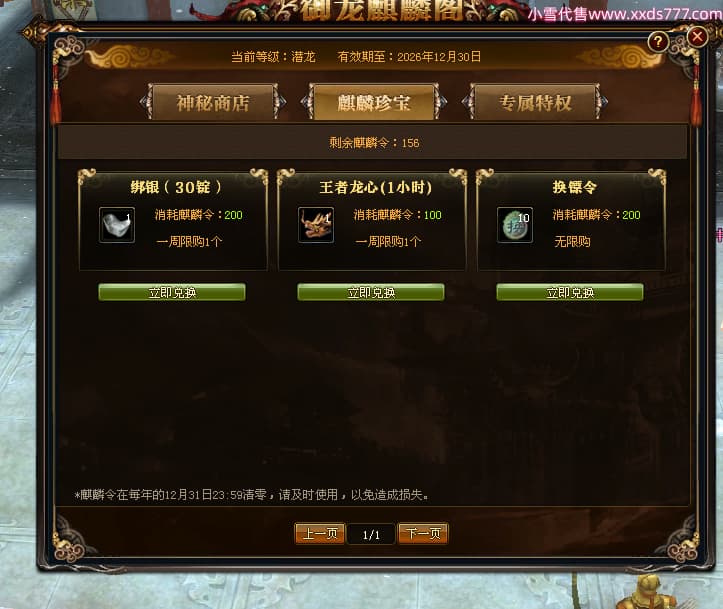Open the 专属特权 tab
Screen dimensions: 723x609
click(x=535, y=102)
